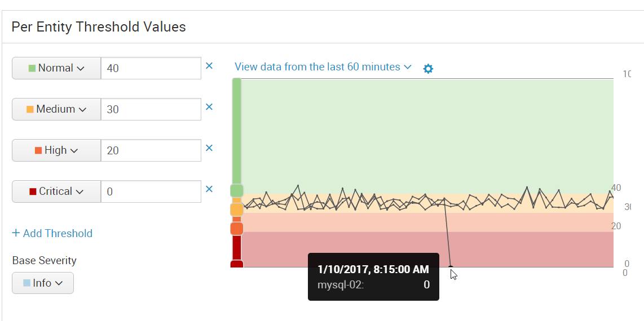This screenshot has height=321, width=644.
Task: Remove the Medium threshold with its X
Action: [209, 107]
